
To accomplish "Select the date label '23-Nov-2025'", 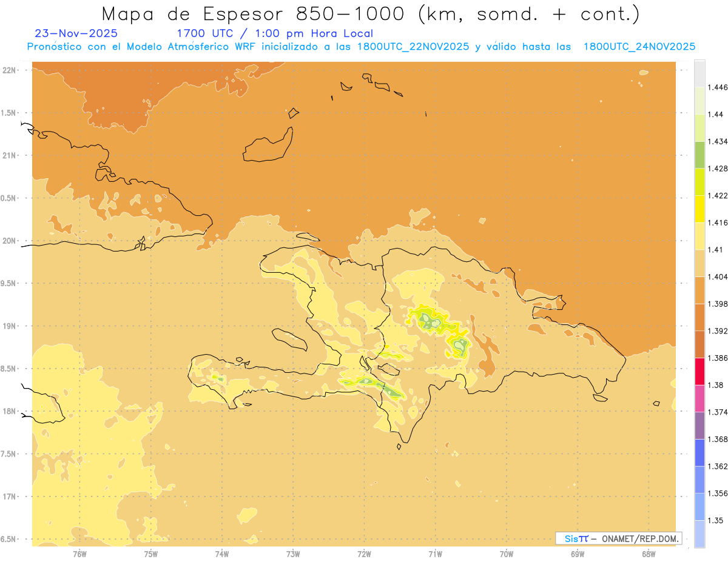I will 76,33.
